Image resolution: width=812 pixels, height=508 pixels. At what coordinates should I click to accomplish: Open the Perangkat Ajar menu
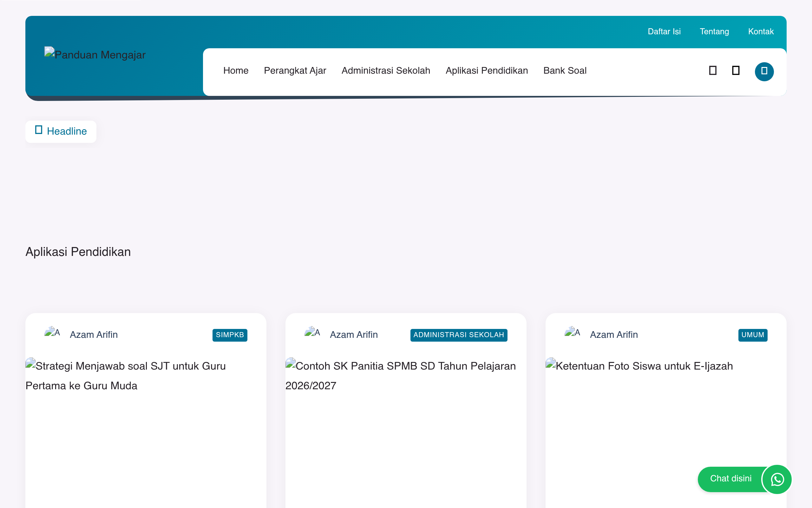[x=295, y=70]
